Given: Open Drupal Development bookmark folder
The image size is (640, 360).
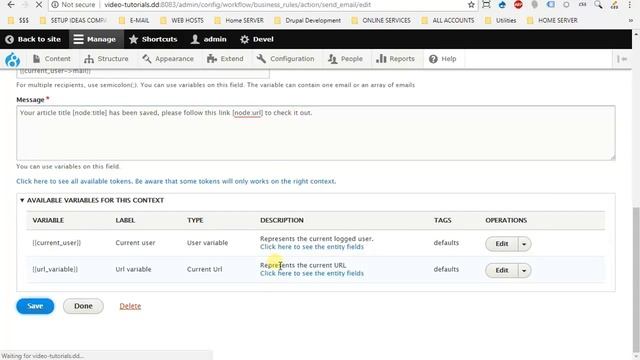Looking at the screenshot, I should pos(308,20).
